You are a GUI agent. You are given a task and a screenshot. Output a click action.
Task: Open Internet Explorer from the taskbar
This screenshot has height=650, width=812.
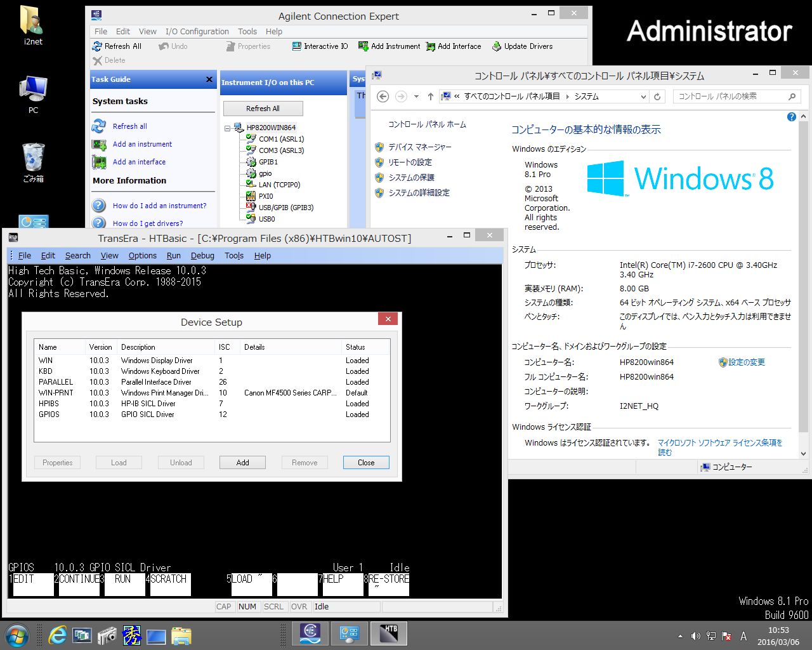[58, 635]
